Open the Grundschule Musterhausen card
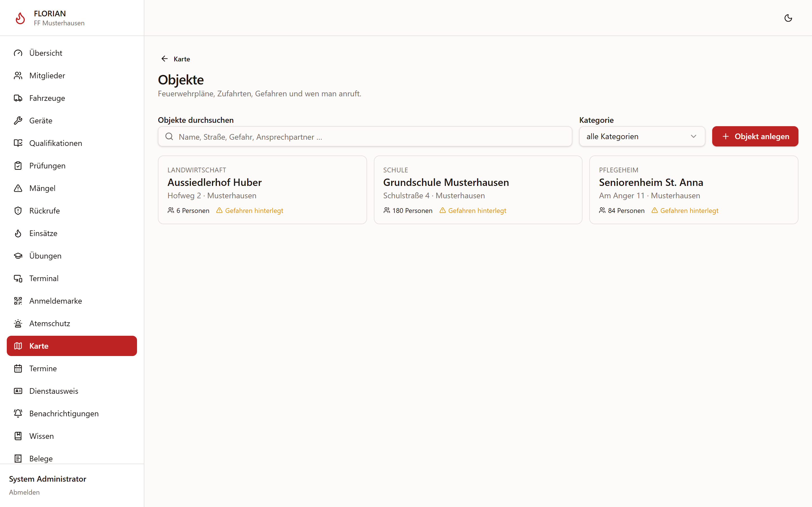This screenshot has width=812, height=507. [478, 190]
